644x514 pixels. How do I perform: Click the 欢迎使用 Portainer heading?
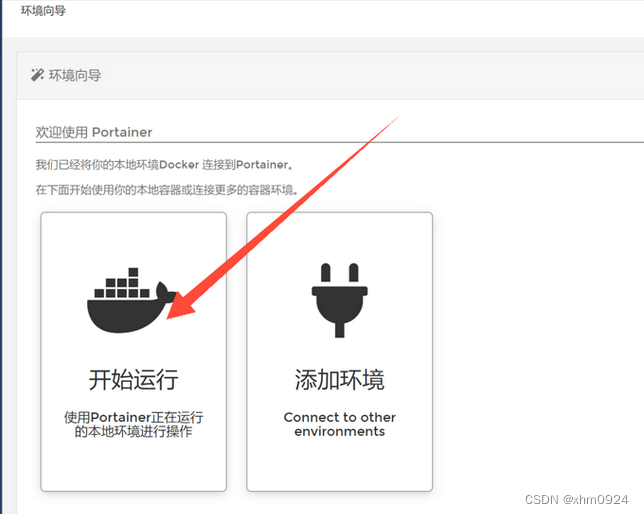[94, 132]
